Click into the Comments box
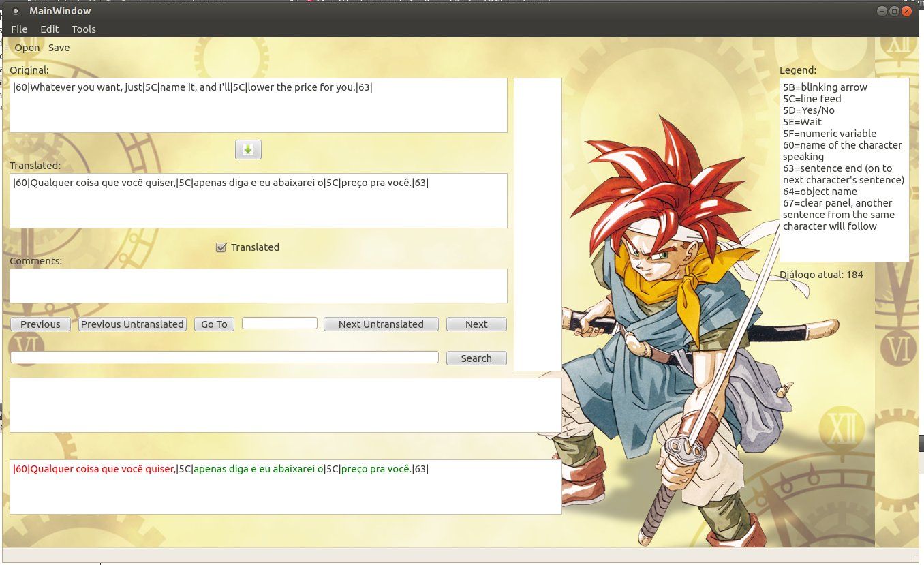Image resolution: width=924 pixels, height=565 pixels. [x=258, y=286]
